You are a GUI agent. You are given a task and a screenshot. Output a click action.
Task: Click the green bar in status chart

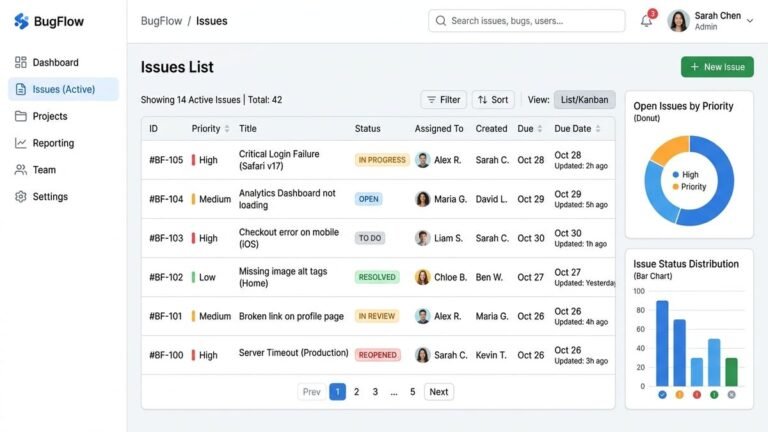click(x=731, y=372)
